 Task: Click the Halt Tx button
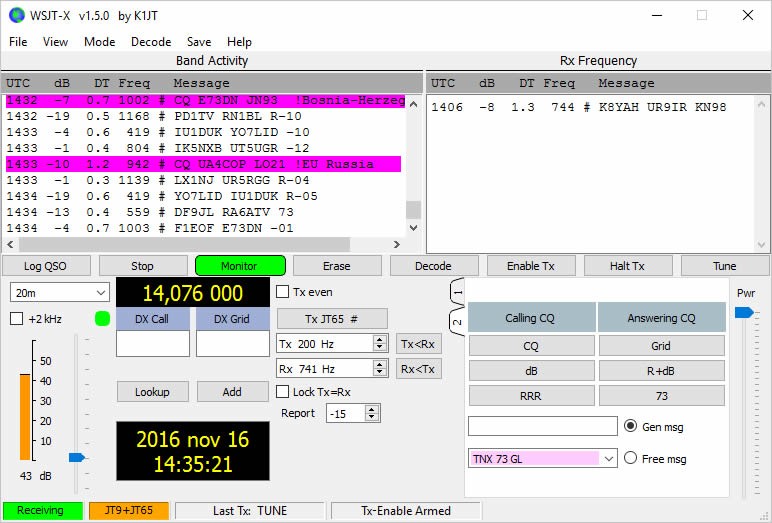coord(628,266)
